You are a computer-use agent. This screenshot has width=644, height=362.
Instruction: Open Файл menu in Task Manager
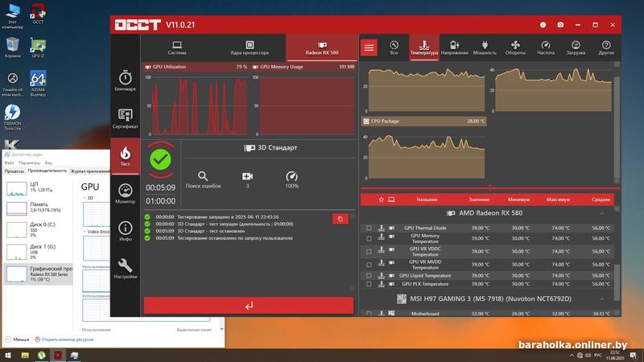pos(9,163)
